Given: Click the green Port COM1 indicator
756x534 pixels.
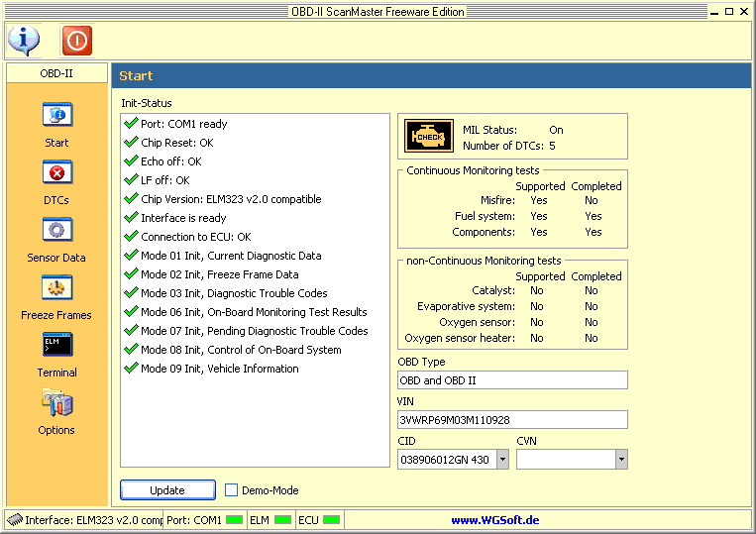Looking at the screenshot, I should pos(234,520).
